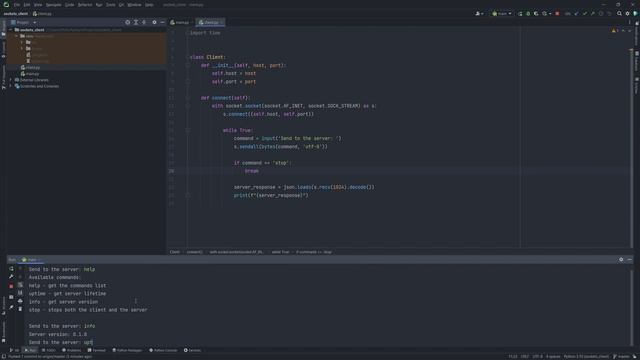Open the Python Packages tool window tab
The image size is (640, 360).
click(127, 350)
